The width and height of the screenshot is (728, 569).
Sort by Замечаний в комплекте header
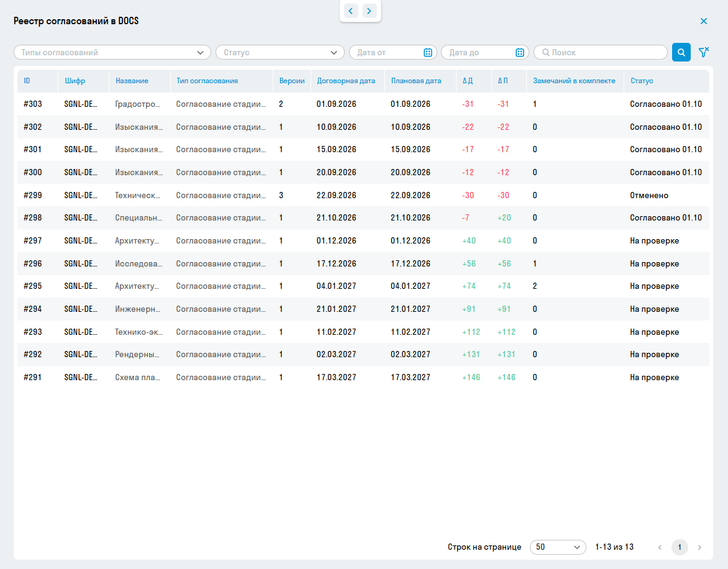pyautogui.click(x=574, y=81)
